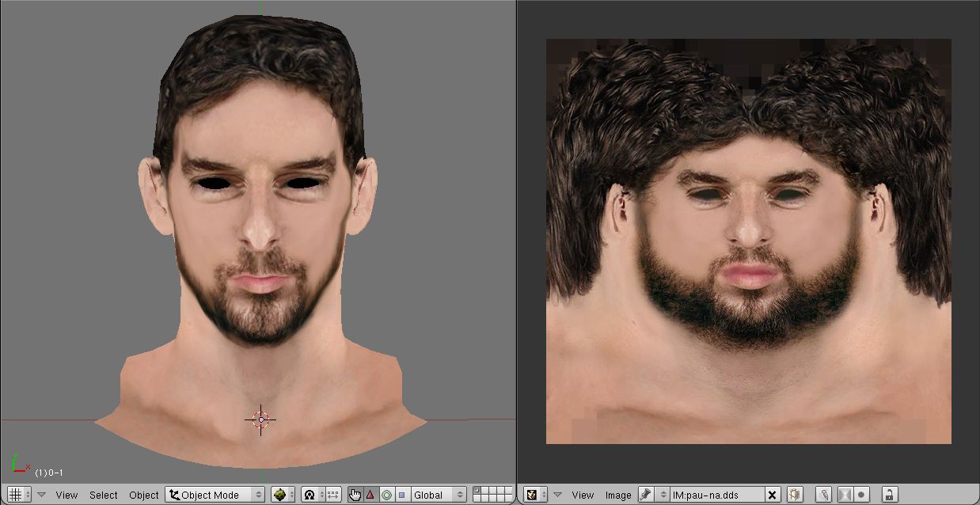Image resolution: width=980 pixels, height=505 pixels.
Task: Open the viewport draw type selector
Action: [283, 495]
